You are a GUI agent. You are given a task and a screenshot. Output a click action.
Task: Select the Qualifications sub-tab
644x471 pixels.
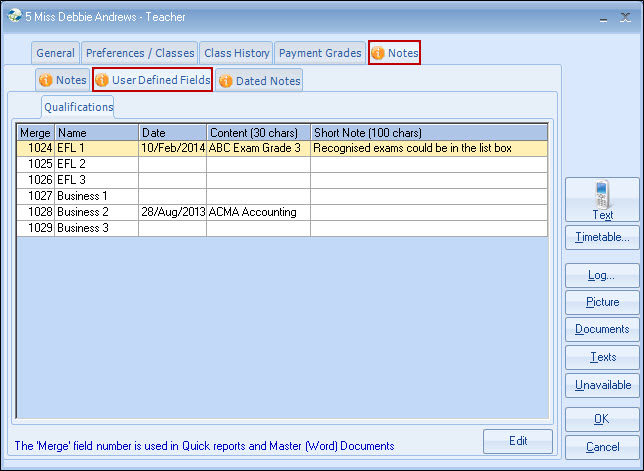(x=78, y=107)
